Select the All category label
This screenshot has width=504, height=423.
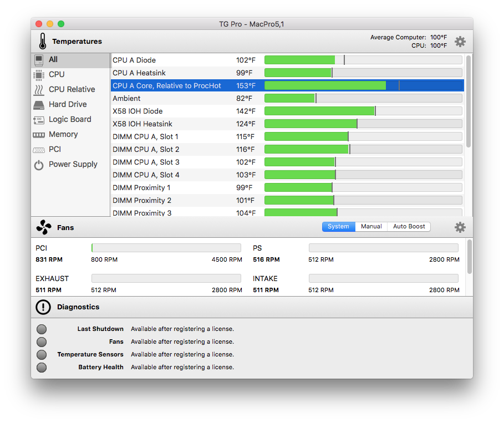(x=53, y=59)
